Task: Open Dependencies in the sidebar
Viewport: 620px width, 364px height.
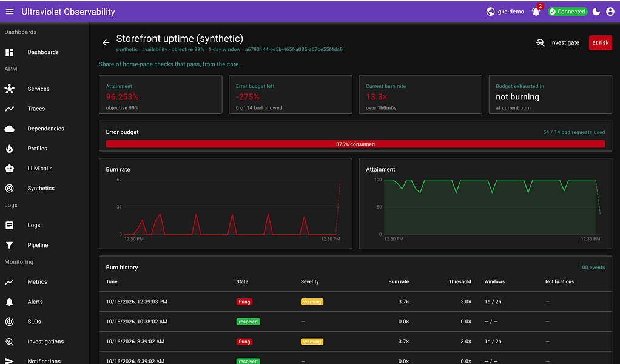Action: (x=45, y=129)
